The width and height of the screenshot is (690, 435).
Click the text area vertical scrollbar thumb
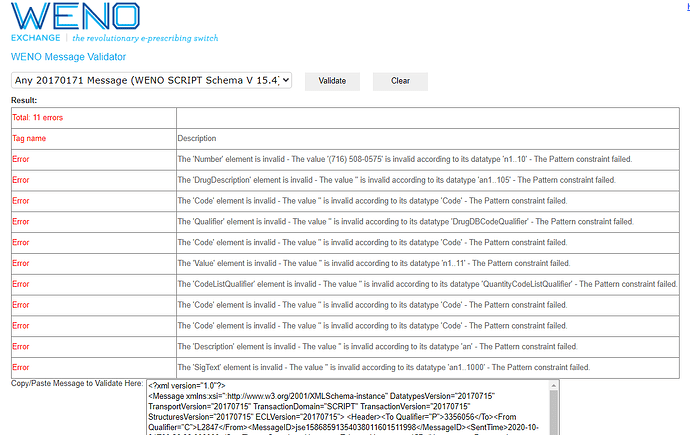[x=554, y=413]
